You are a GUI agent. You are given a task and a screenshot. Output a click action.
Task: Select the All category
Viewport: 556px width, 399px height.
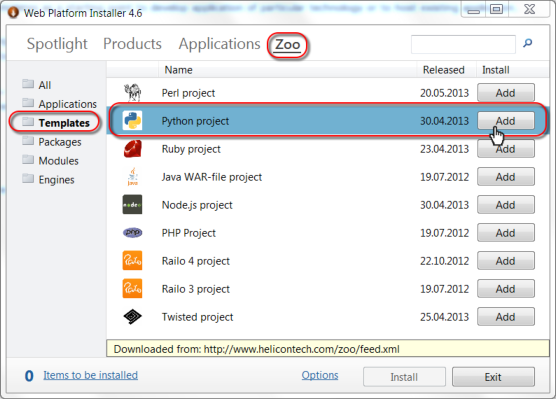pos(45,85)
